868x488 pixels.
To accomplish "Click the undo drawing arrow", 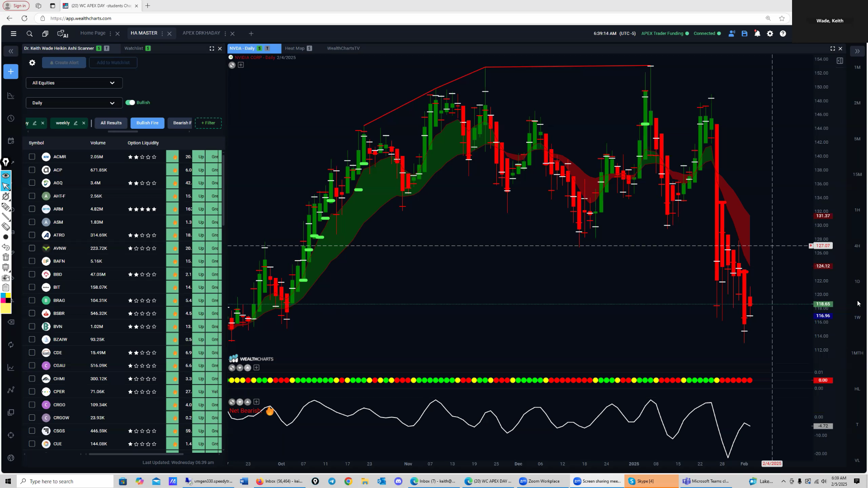I will pyautogui.click(x=6, y=247).
